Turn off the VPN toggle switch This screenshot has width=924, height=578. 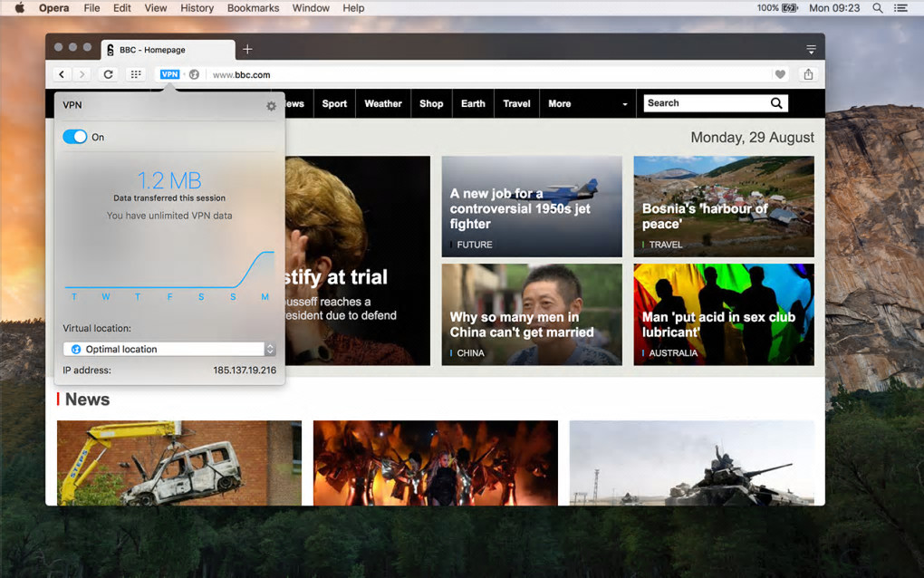[x=75, y=137]
